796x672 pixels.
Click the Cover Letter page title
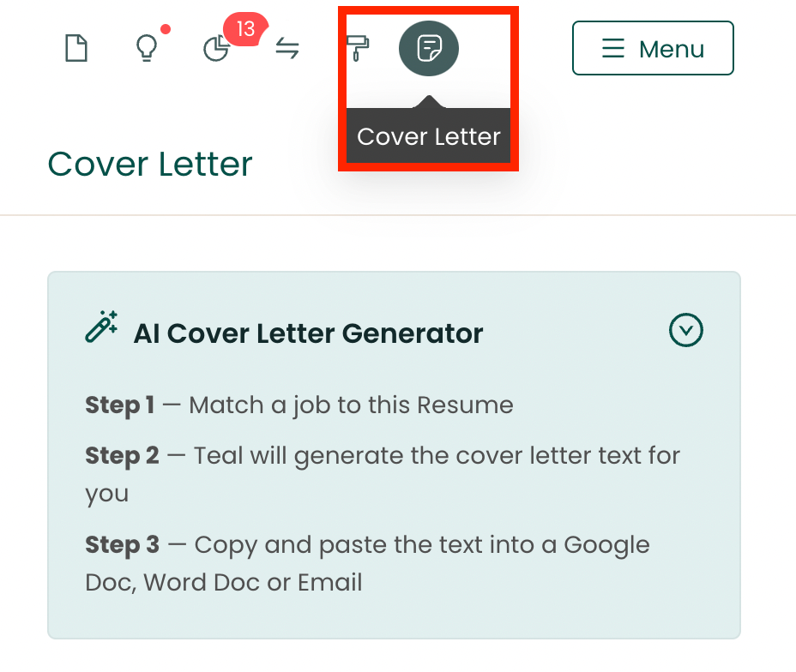click(150, 164)
